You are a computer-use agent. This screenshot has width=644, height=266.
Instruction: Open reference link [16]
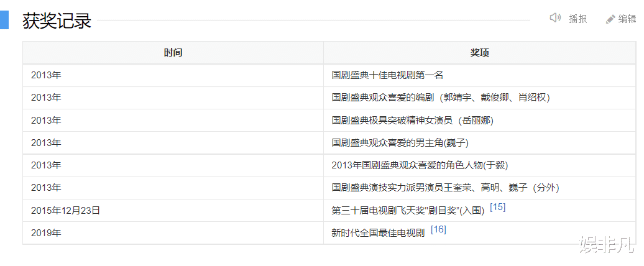(x=438, y=230)
